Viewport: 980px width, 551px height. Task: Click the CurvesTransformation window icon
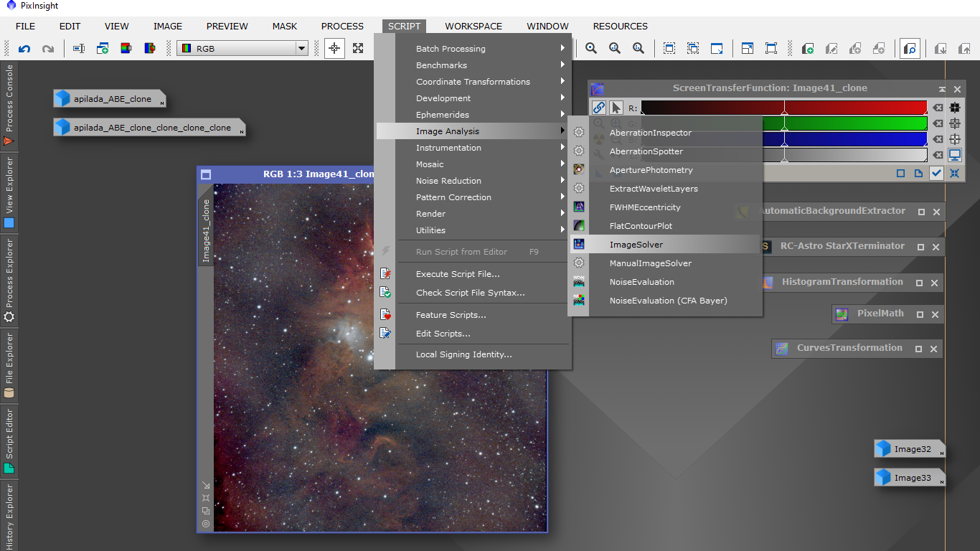click(782, 349)
